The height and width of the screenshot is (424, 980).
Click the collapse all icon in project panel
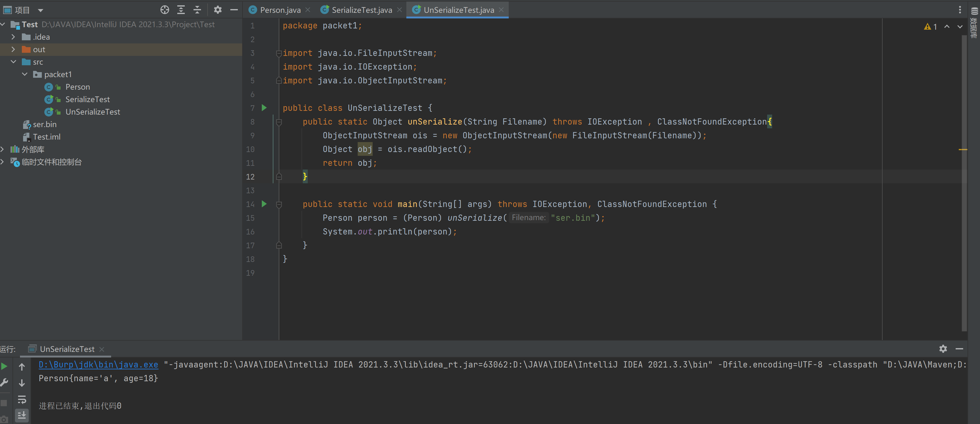(197, 10)
